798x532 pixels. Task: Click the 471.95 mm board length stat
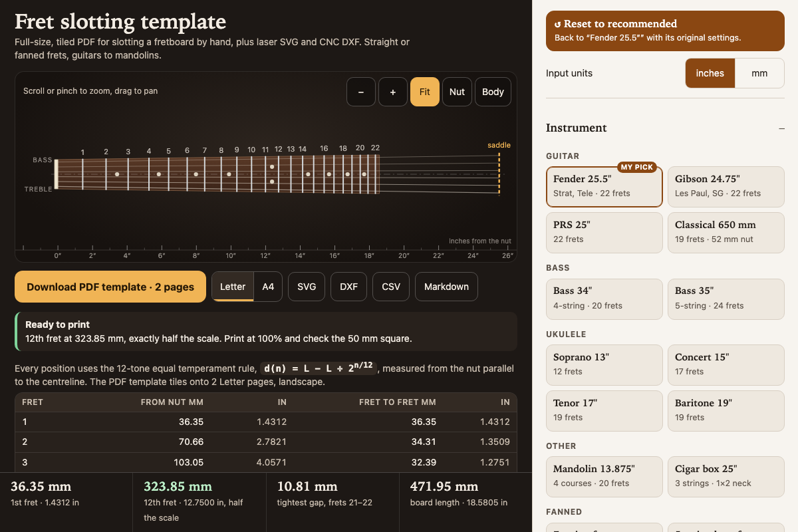465,502
